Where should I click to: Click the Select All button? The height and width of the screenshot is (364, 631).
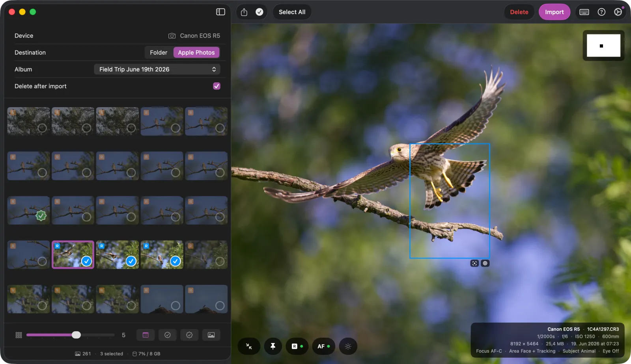pyautogui.click(x=292, y=12)
